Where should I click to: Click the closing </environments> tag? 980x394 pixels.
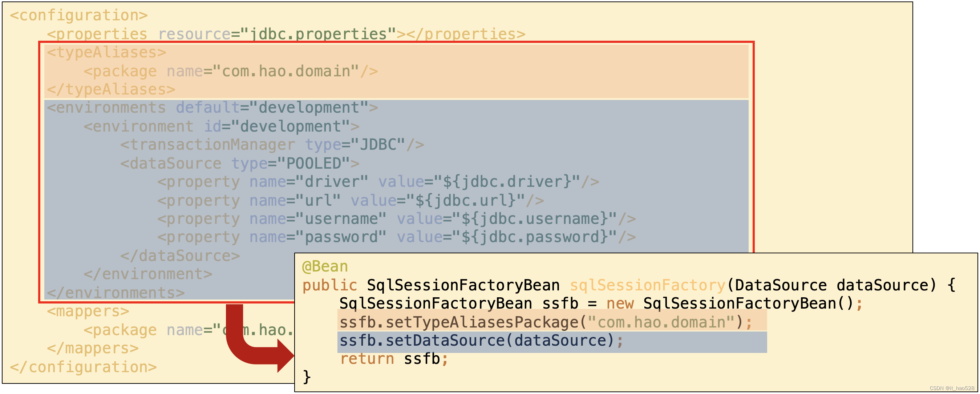(x=116, y=293)
